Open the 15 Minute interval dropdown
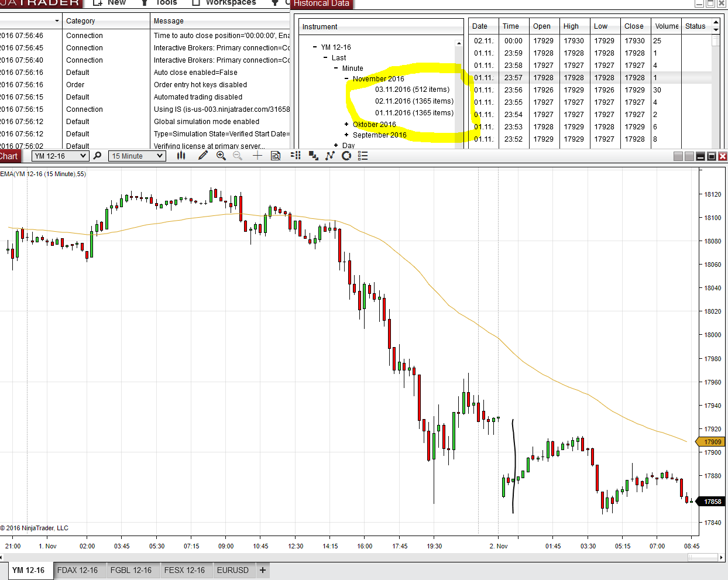 [x=138, y=156]
